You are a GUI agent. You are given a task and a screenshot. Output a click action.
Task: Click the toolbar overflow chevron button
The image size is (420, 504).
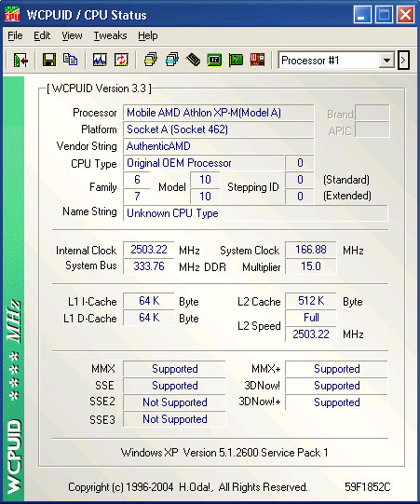(403, 61)
